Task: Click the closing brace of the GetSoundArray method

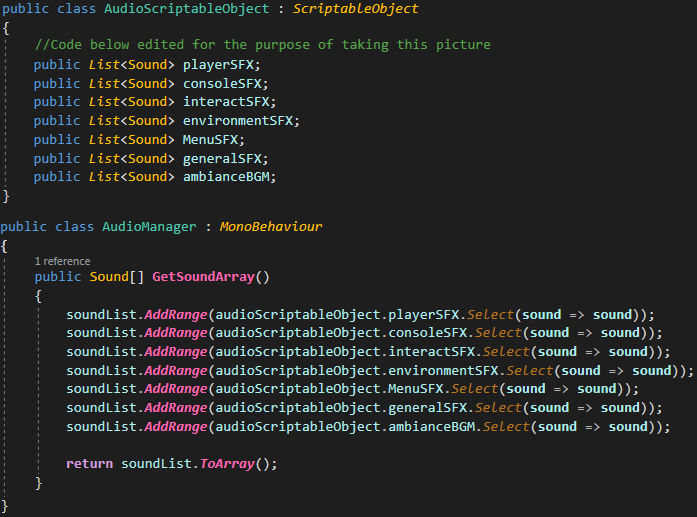Action: [39, 483]
